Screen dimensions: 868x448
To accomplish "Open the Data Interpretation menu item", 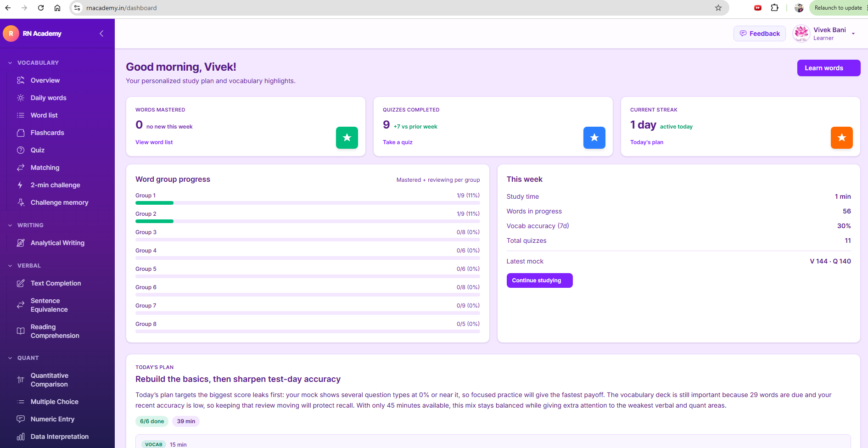I will tap(59, 437).
